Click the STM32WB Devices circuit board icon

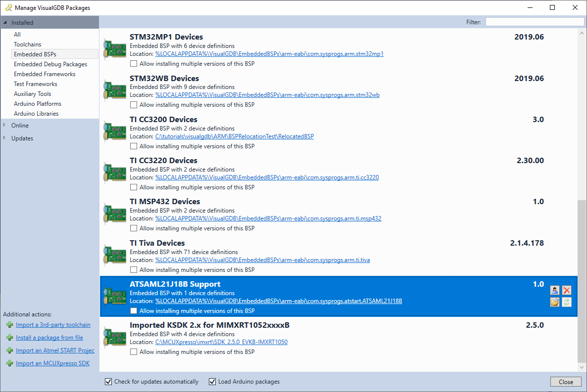click(x=114, y=90)
